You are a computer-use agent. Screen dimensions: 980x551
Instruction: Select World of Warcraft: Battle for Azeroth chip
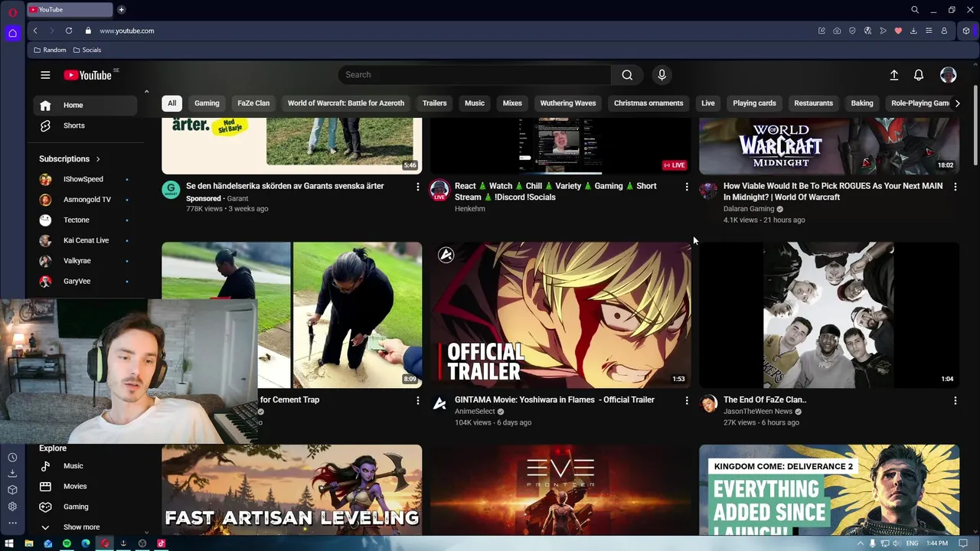346,103
